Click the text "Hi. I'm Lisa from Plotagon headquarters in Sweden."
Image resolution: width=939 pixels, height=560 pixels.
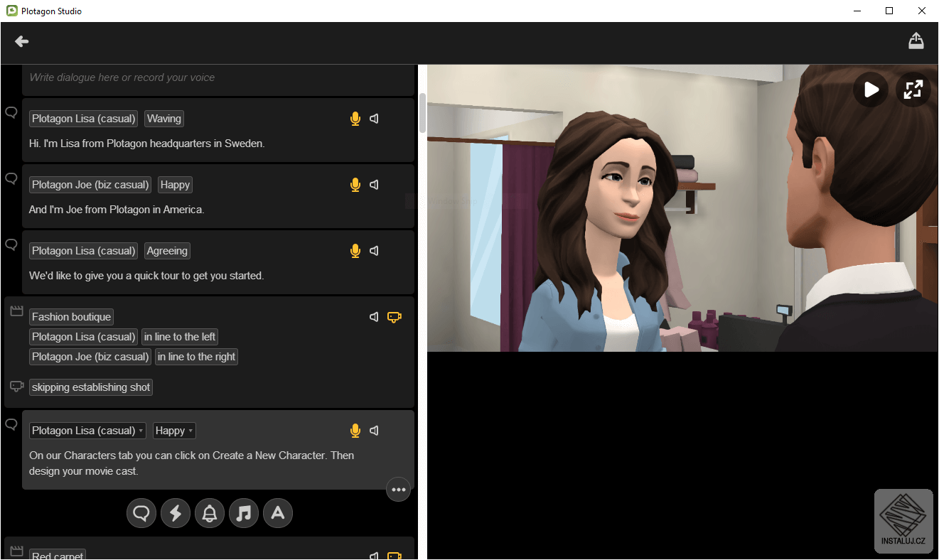click(146, 144)
